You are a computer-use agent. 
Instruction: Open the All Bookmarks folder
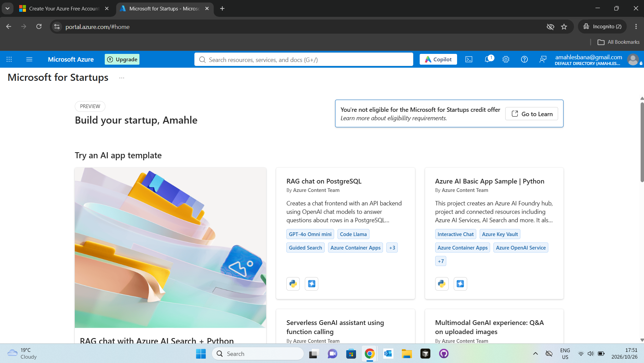pos(619,42)
